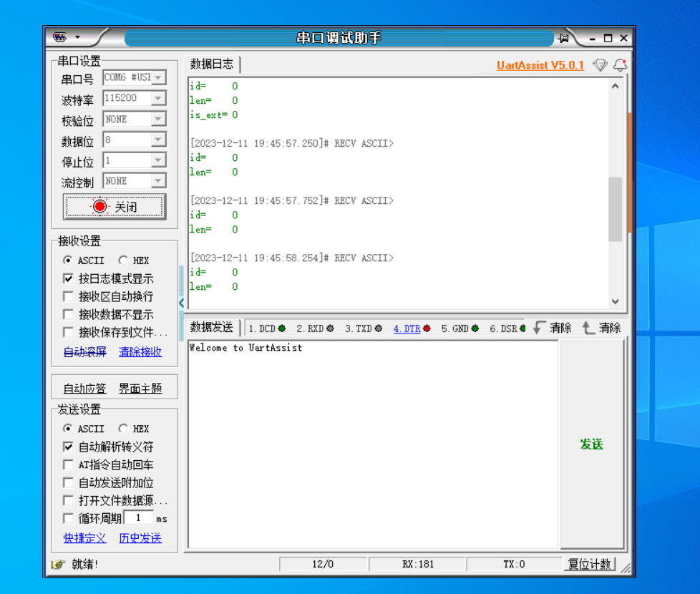The height and width of the screenshot is (594, 700).
Task: Click the TXD signal indicator
Action: [379, 328]
